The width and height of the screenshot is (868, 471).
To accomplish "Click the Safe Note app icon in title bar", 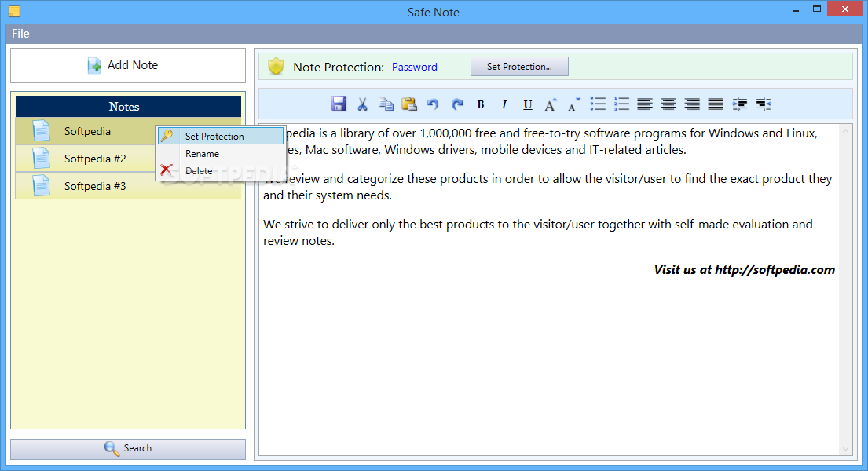I will [14, 11].
